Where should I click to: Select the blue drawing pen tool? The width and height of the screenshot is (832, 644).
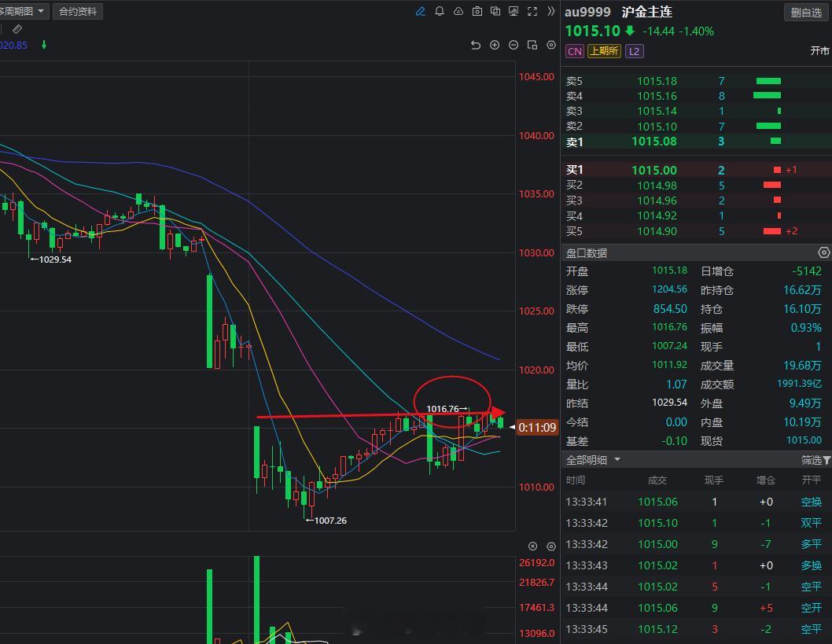[x=420, y=12]
